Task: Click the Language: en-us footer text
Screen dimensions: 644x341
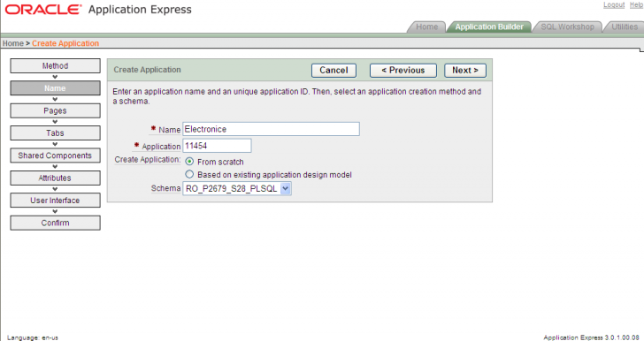Action: (x=33, y=337)
